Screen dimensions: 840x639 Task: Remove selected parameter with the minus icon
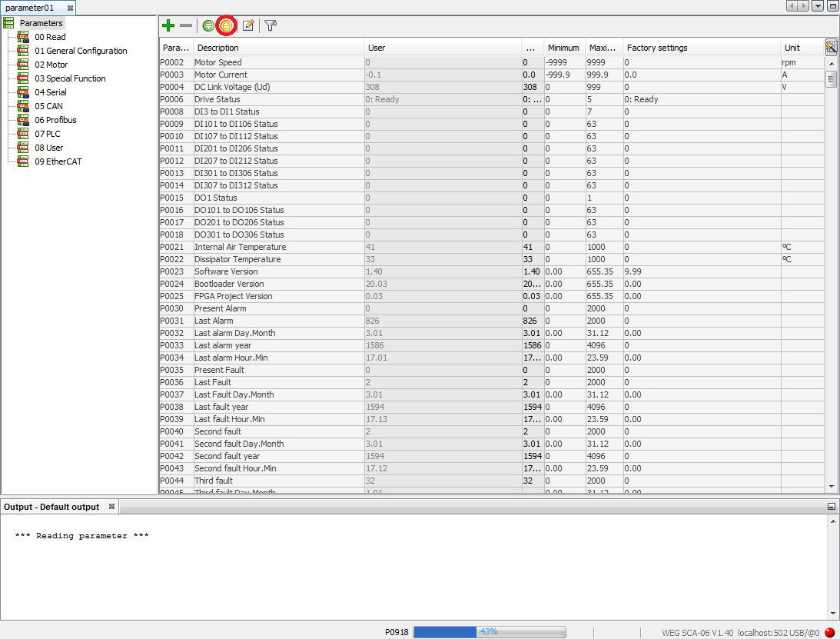click(x=187, y=25)
